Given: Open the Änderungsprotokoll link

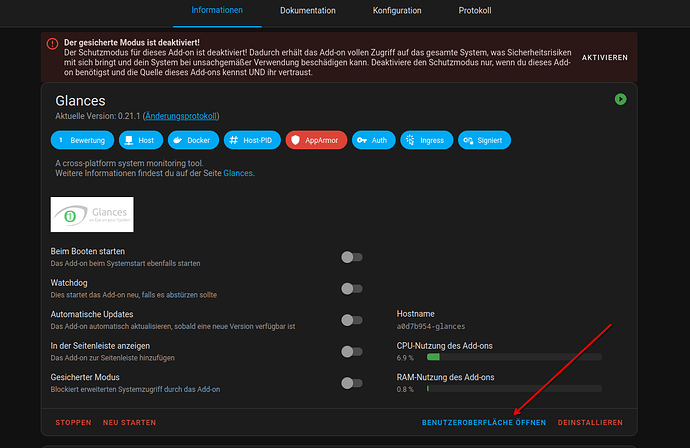Looking at the screenshot, I should pyautogui.click(x=181, y=116).
